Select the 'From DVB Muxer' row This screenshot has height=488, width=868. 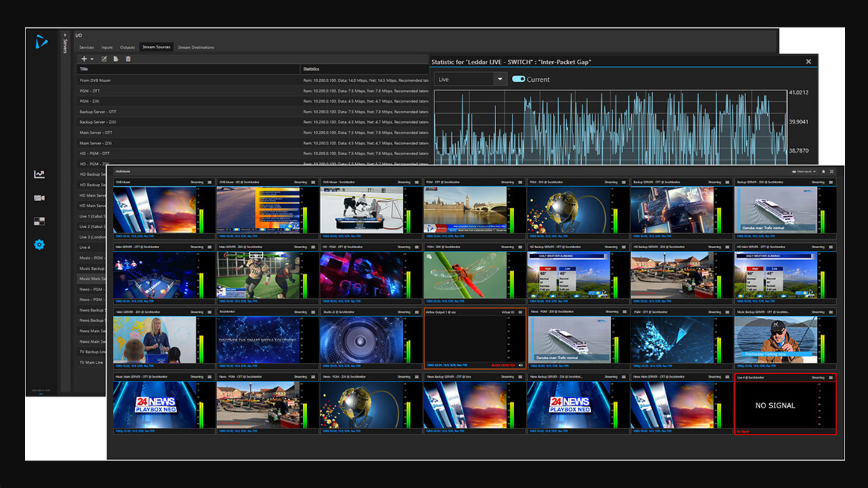click(253, 80)
